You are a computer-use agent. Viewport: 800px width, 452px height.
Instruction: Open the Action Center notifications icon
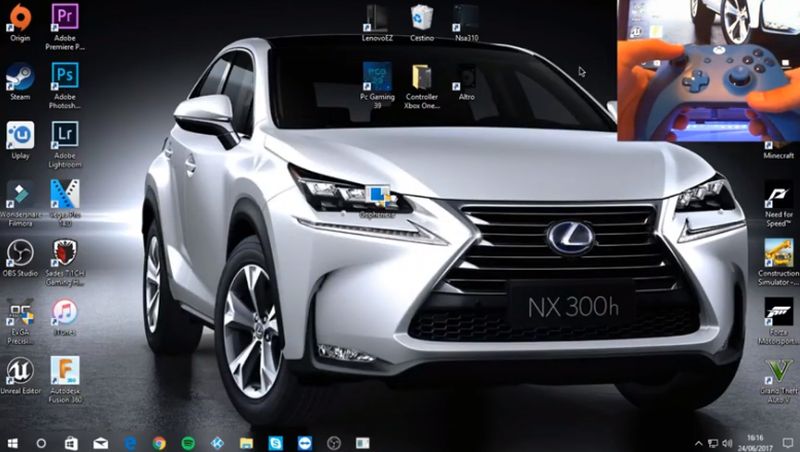(788, 443)
